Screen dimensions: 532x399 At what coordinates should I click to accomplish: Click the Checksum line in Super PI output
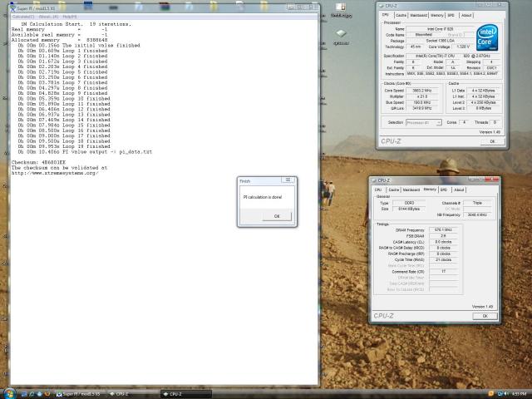(x=38, y=162)
